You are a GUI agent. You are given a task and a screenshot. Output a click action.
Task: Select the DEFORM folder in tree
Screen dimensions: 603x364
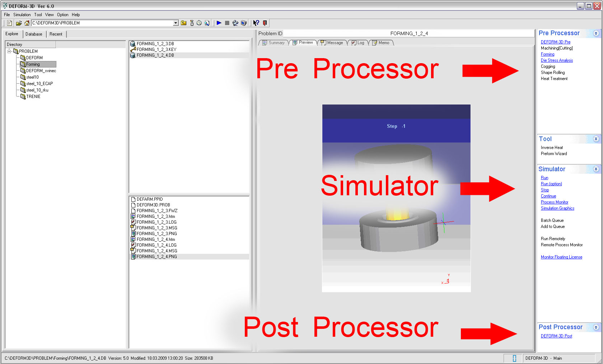point(32,58)
